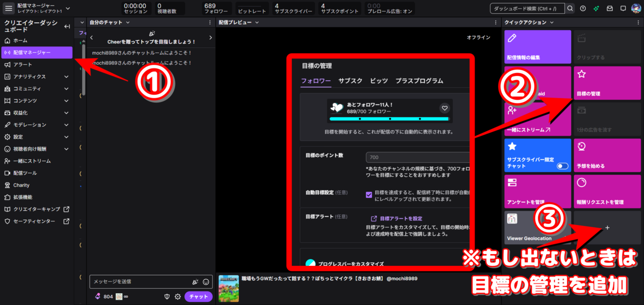Viewport: 644px width, 305px height.
Task: Click the green sparkle icon in header
Action: click(597, 8)
